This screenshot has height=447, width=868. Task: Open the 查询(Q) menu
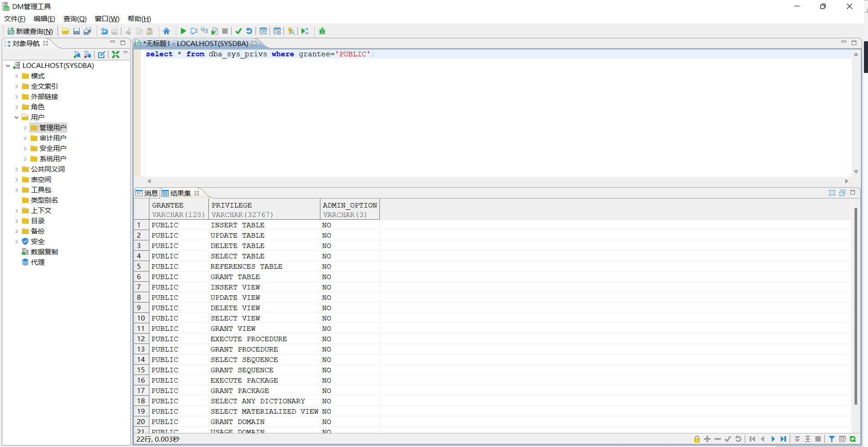click(x=75, y=19)
